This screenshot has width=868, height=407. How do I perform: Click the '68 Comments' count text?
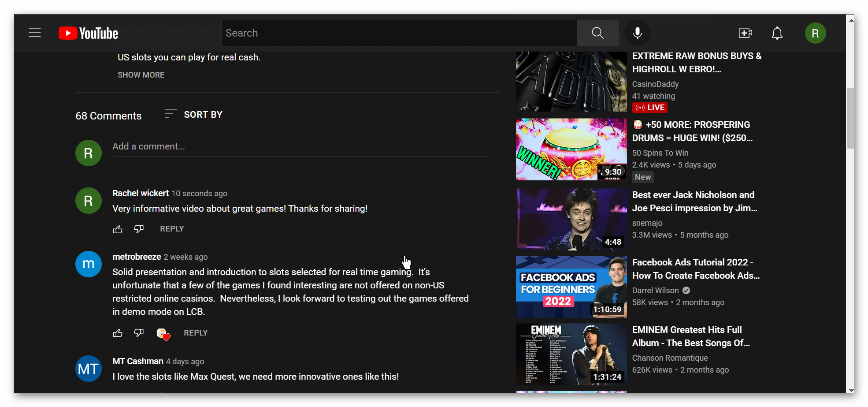point(108,116)
